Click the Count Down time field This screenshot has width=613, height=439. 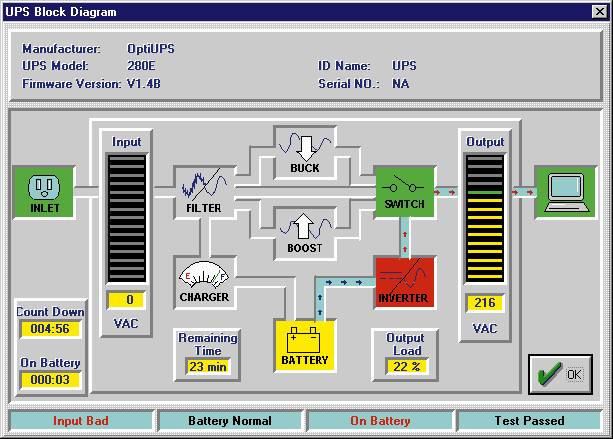click(x=50, y=328)
